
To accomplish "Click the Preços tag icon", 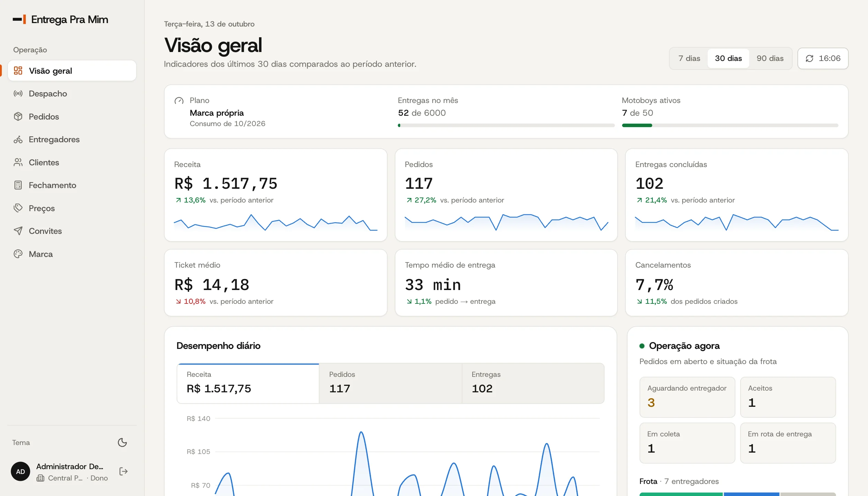I will (18, 208).
